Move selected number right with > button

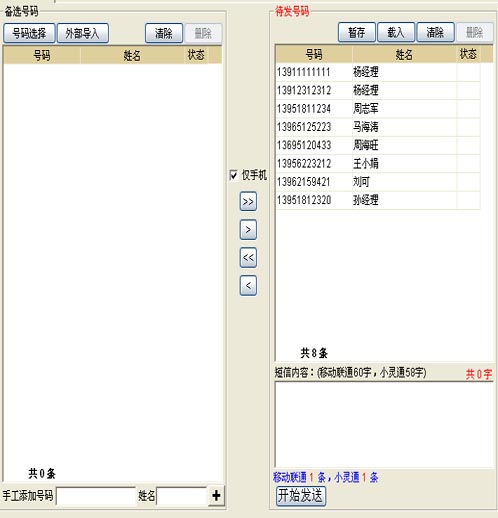[248, 229]
